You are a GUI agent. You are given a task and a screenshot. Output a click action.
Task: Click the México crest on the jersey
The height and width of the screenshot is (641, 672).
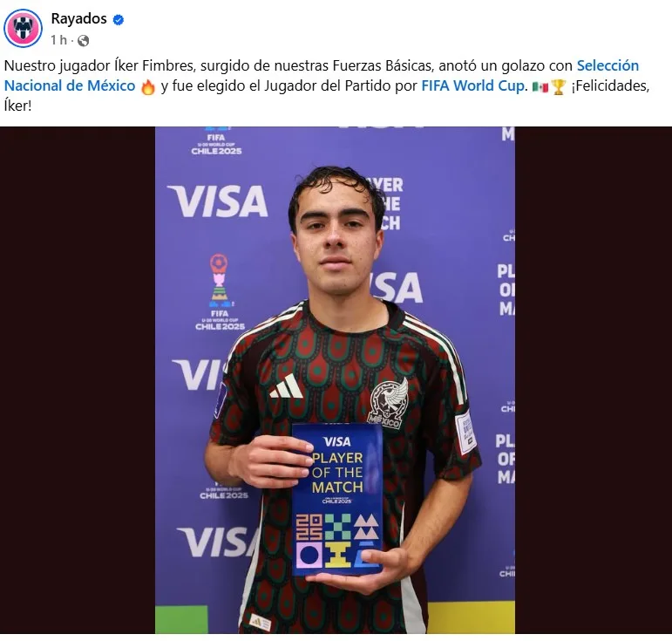(389, 403)
